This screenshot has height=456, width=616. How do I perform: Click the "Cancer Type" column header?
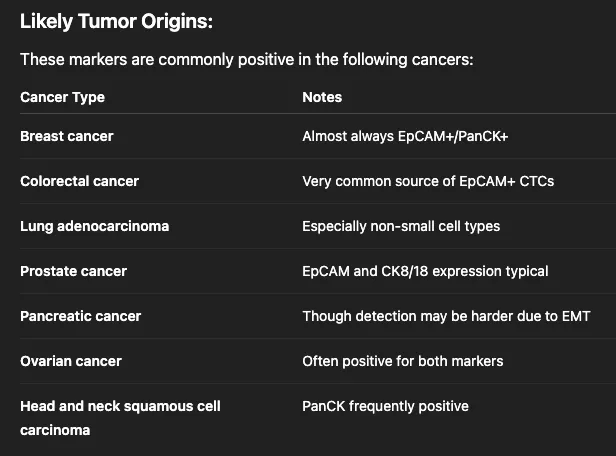point(62,97)
